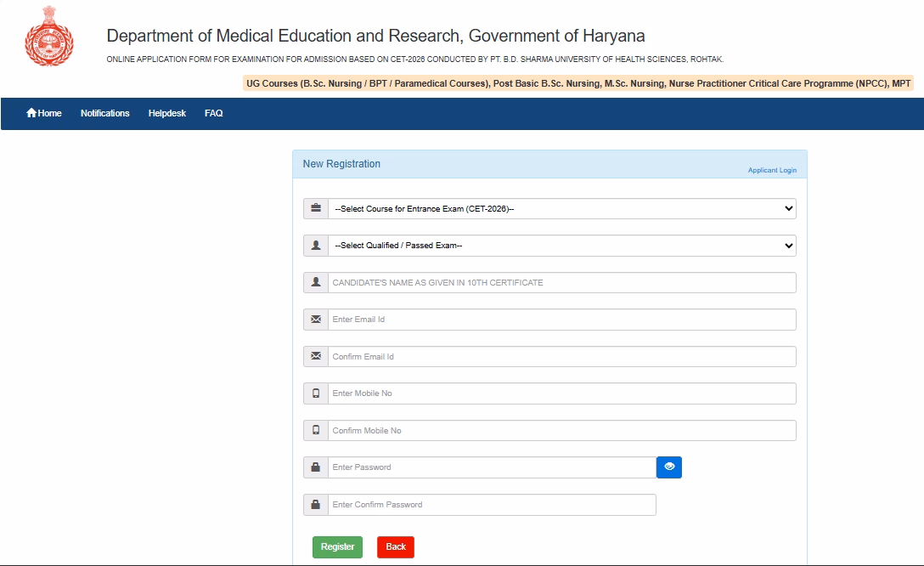Open Select Qualified / Passed Exam dropdown
This screenshot has height=566, width=924.
coord(561,246)
